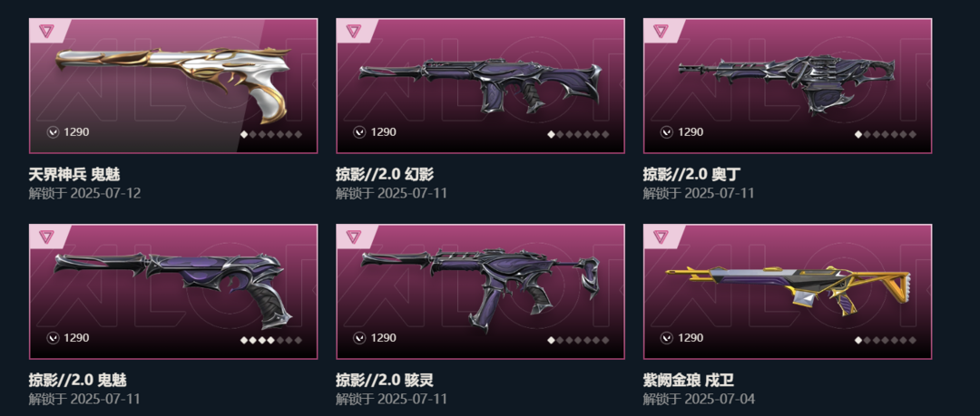Click the VP currency icon on 紫阙金琅 戍卫 card
Viewport: 980px width, 416px height.
click(x=667, y=338)
